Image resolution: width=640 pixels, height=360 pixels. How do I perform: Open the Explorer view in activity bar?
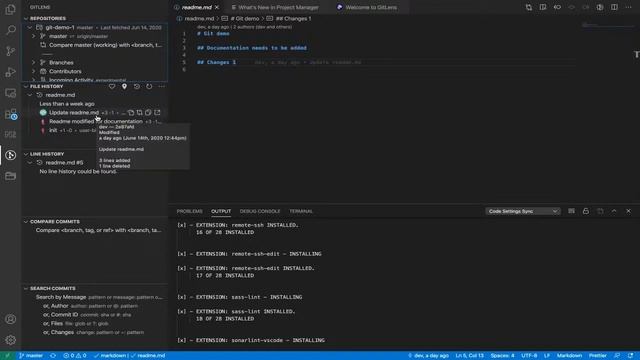click(x=11, y=9)
